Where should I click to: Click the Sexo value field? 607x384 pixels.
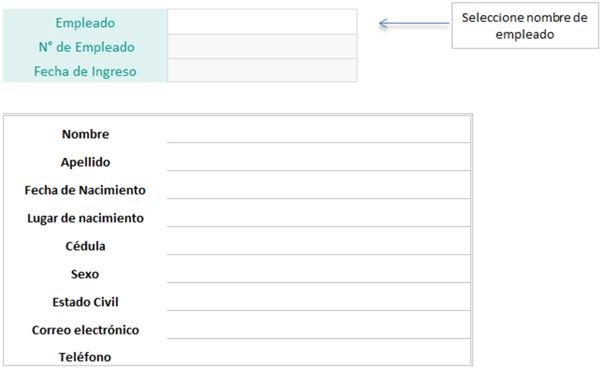[319, 269]
